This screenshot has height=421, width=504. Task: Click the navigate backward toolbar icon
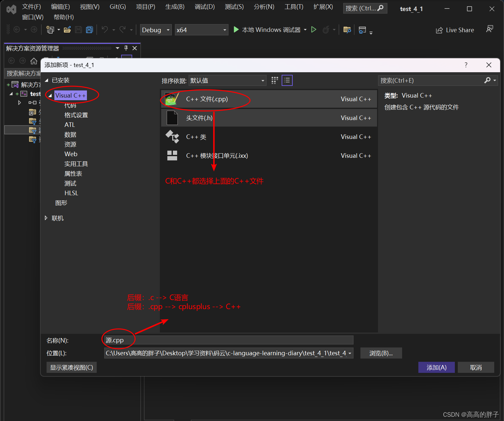click(x=17, y=30)
